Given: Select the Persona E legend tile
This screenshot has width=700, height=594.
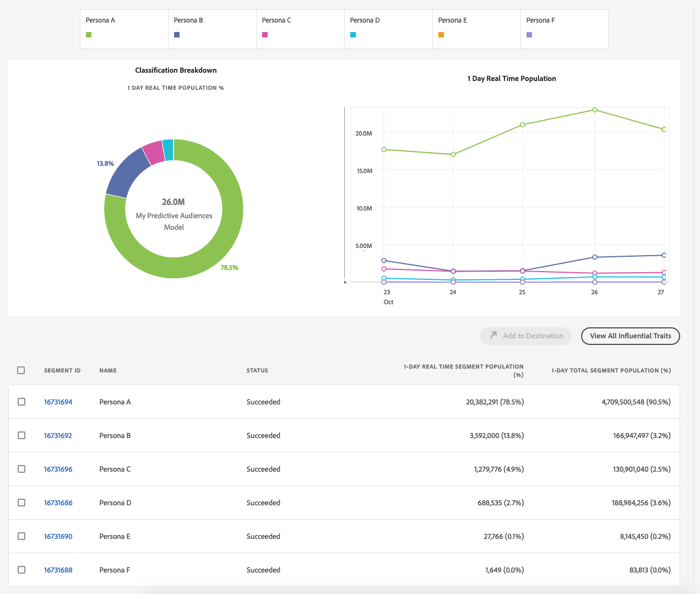Looking at the screenshot, I should (x=476, y=29).
